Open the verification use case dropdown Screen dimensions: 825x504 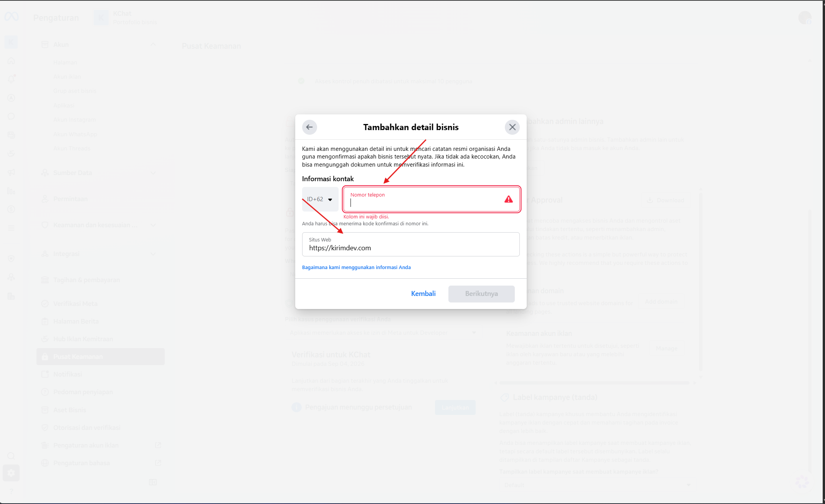(x=384, y=333)
